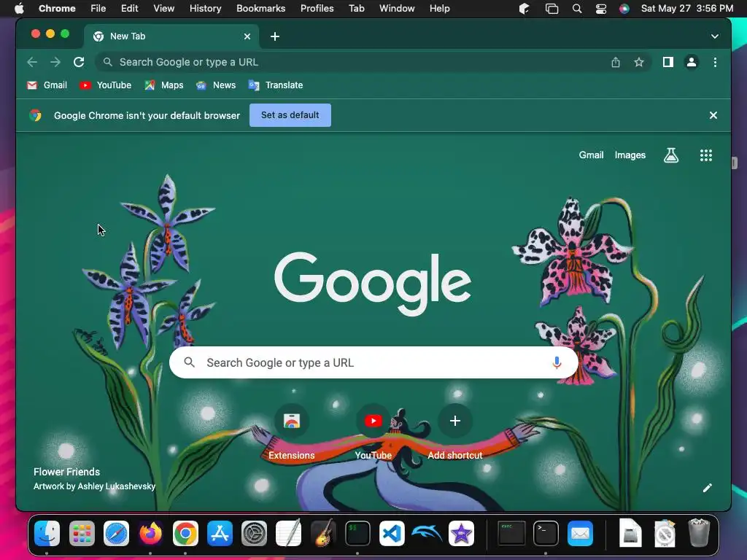Screen dimensions: 747x560
Task: Open a new tab with plus button
Action: point(275,36)
